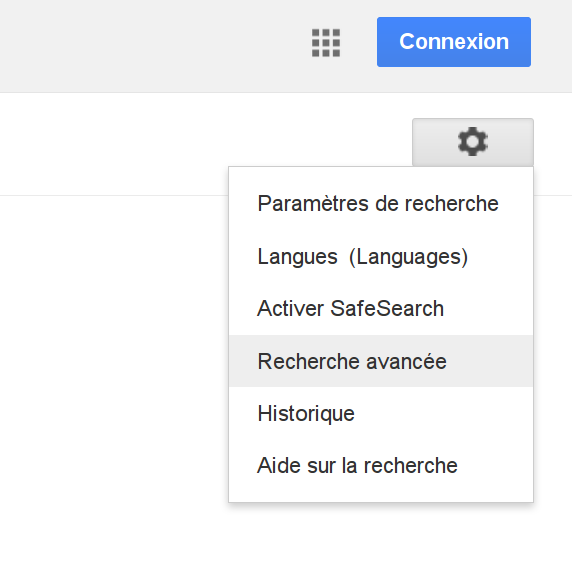572x582 pixels.
Task: Sign in using the Connexion button
Action: (454, 42)
